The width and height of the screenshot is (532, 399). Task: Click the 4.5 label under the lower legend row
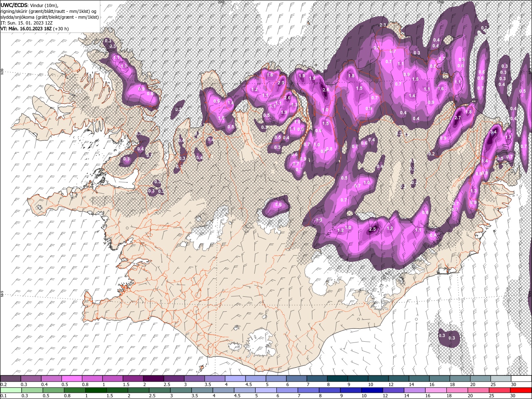[237, 396]
